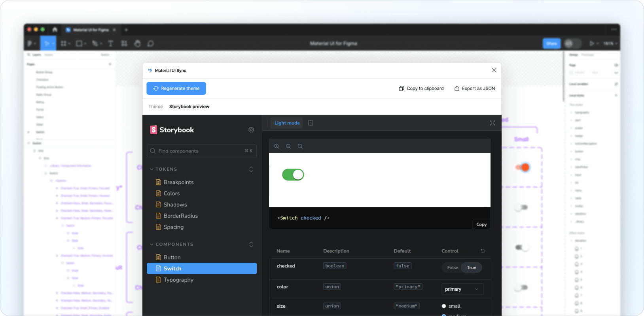The width and height of the screenshot is (644, 316).
Task: Collapse the TOKENS section
Action: click(x=152, y=169)
